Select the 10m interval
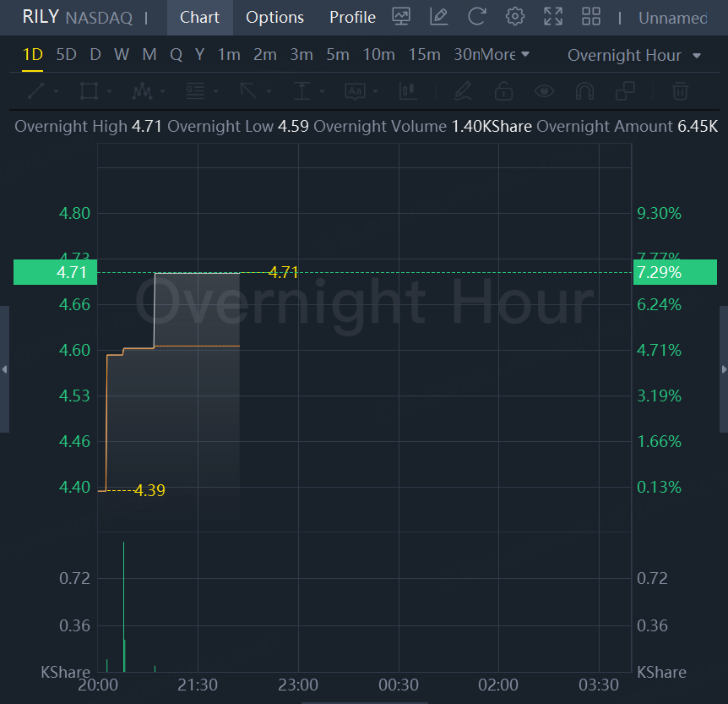728x704 pixels. click(x=379, y=55)
